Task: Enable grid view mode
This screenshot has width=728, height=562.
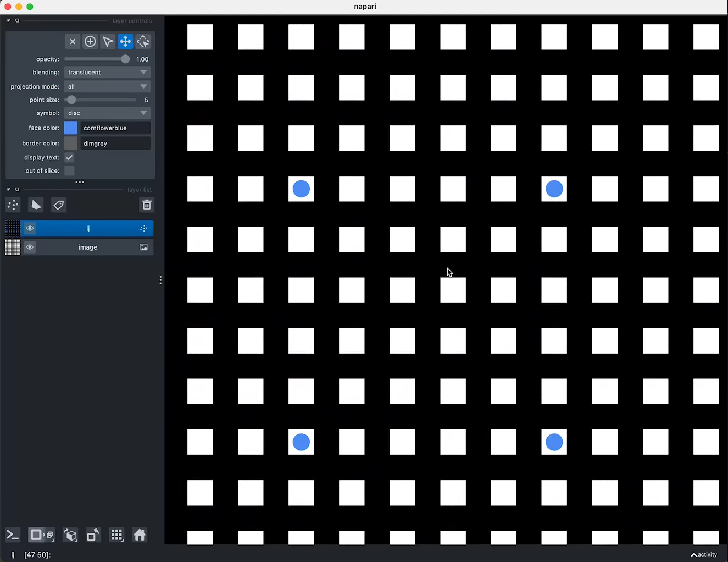Action: [x=116, y=535]
